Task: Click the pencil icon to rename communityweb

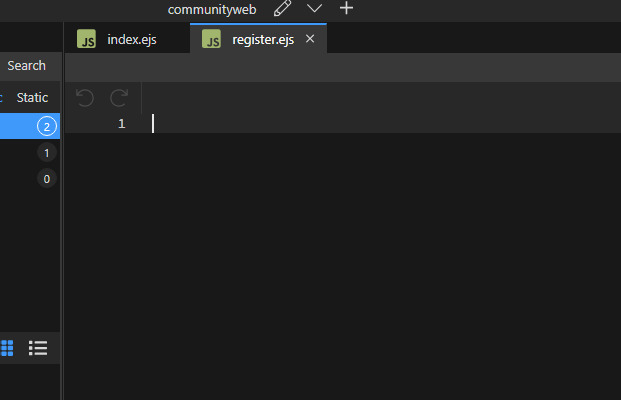Action: [283, 9]
